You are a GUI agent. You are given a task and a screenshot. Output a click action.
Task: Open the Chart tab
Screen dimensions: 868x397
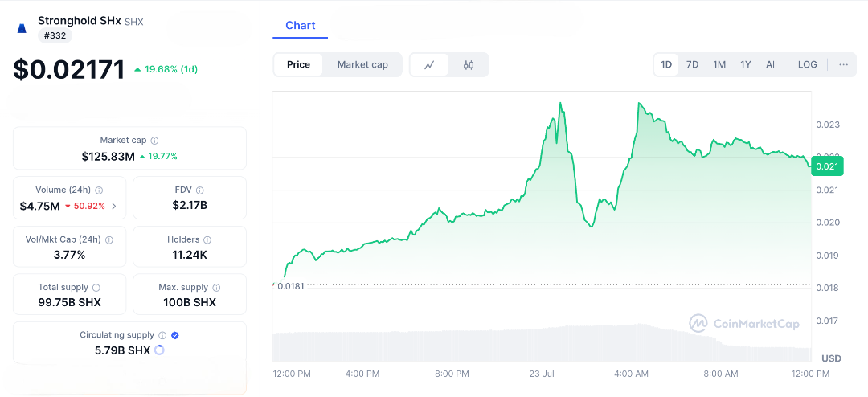click(x=300, y=26)
